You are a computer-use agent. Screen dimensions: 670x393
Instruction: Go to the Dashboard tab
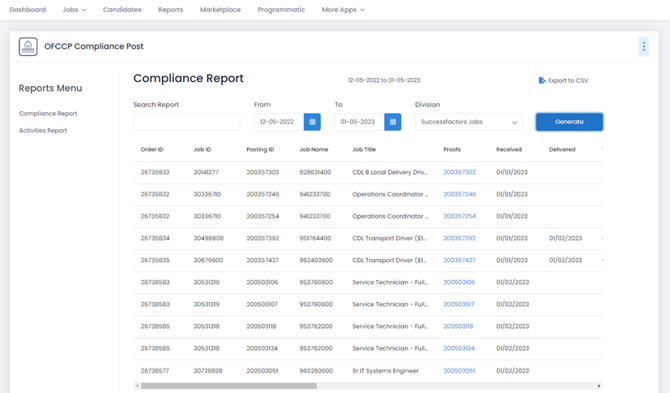pos(27,9)
